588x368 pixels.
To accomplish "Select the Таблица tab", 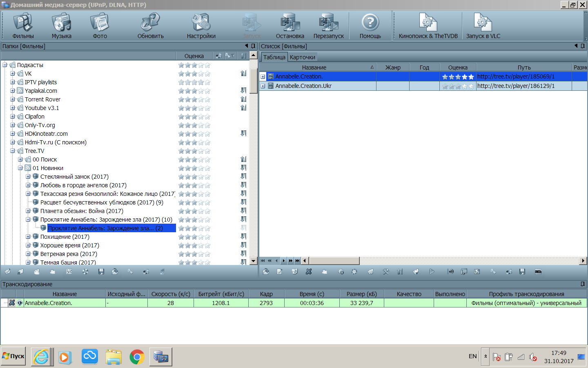I will point(274,57).
